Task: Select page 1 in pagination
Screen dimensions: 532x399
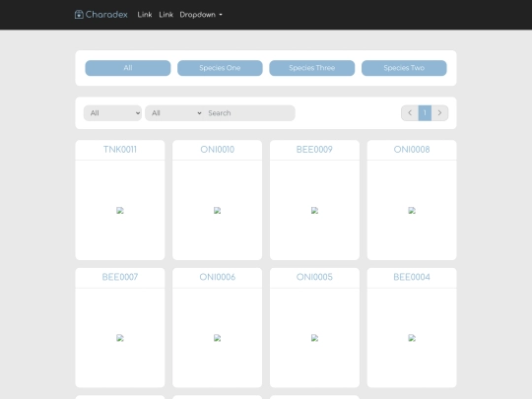Action: click(x=425, y=113)
